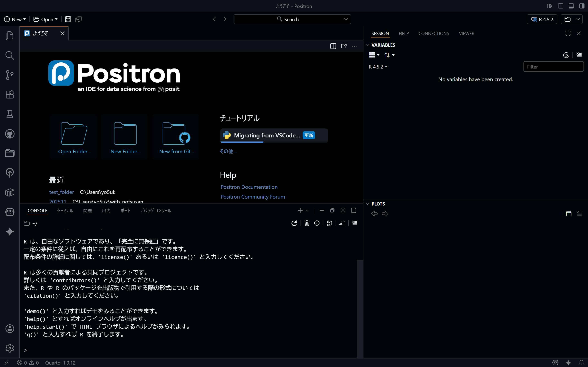
Task: Click the restart R console icon
Action: [x=294, y=223]
